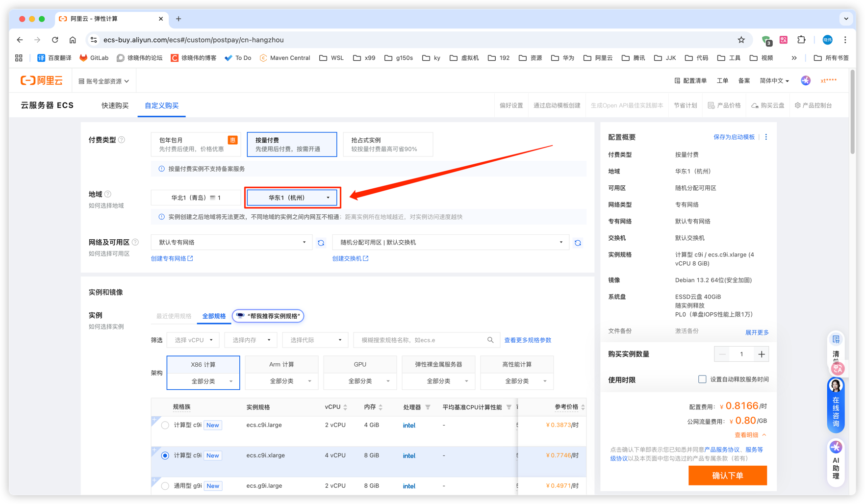Click the fuzzy spec name search field

(422, 340)
